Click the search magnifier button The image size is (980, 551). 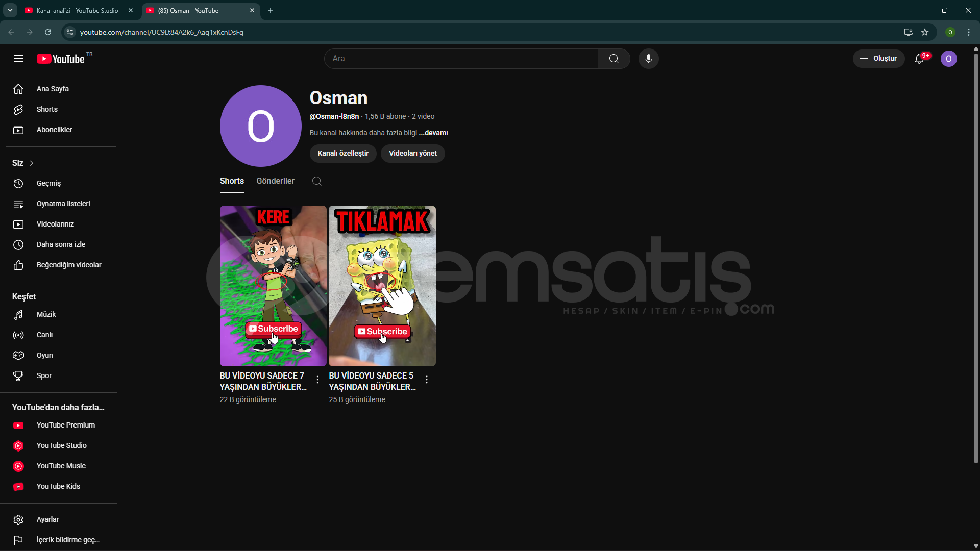pyautogui.click(x=614, y=59)
